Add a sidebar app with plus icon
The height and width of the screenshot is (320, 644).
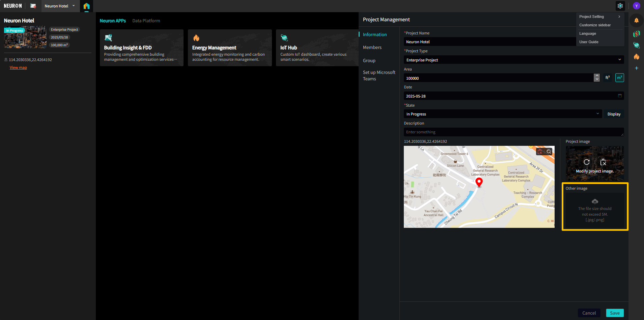pyautogui.click(x=636, y=68)
